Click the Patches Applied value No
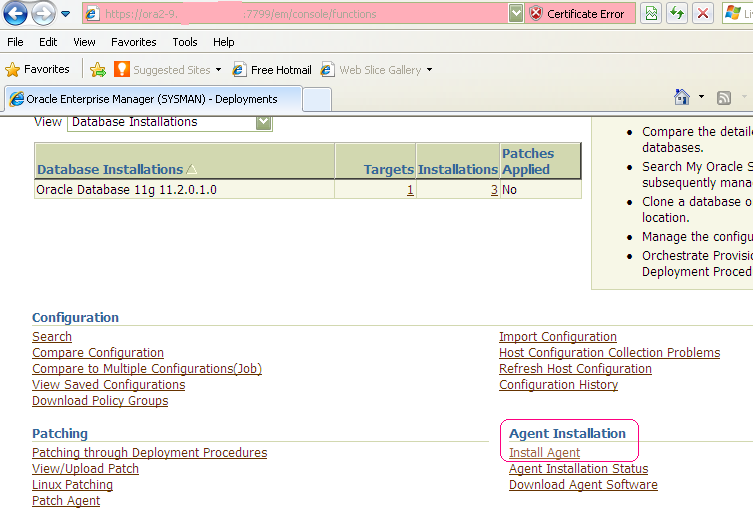 pos(510,190)
